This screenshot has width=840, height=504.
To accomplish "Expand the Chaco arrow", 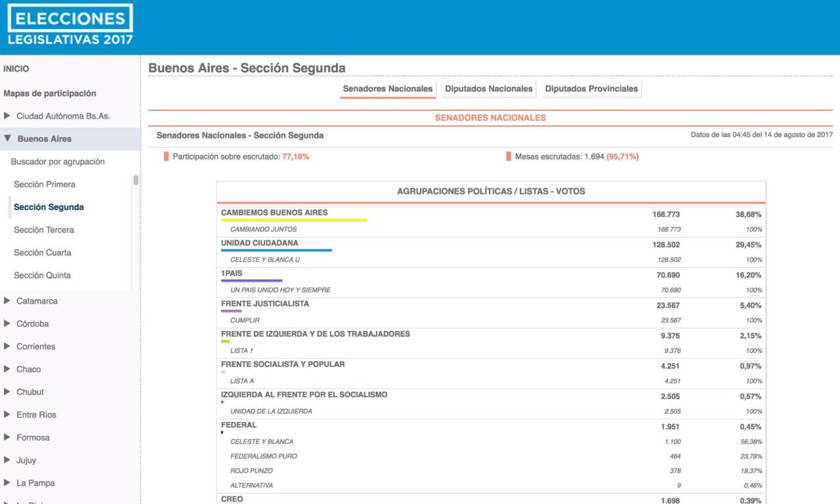I will click(7, 369).
